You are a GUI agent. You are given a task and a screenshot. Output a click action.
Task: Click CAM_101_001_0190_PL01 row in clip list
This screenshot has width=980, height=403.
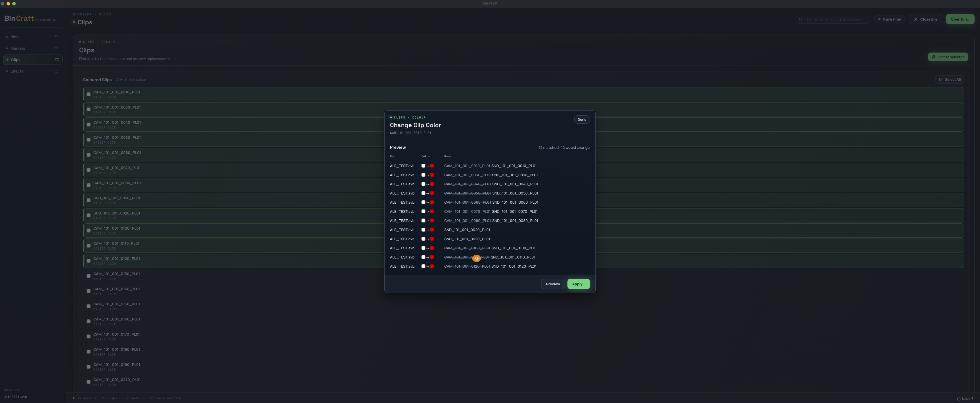click(523, 367)
